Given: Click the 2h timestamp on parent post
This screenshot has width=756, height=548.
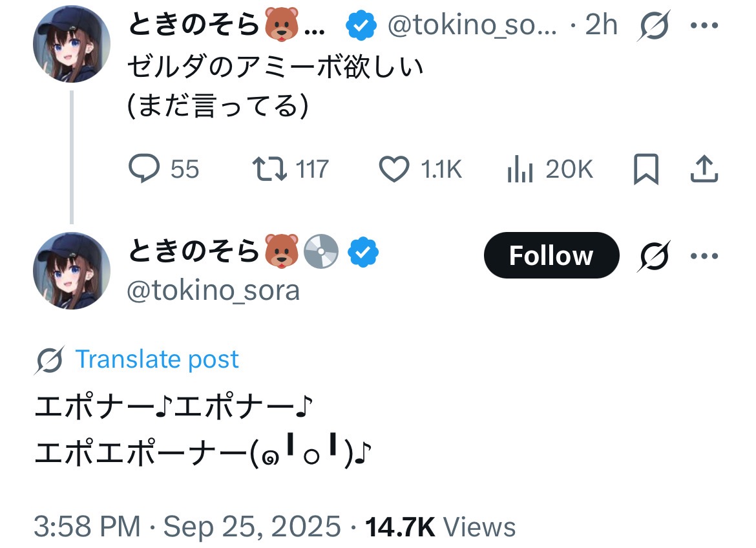Looking at the screenshot, I should click(x=601, y=26).
